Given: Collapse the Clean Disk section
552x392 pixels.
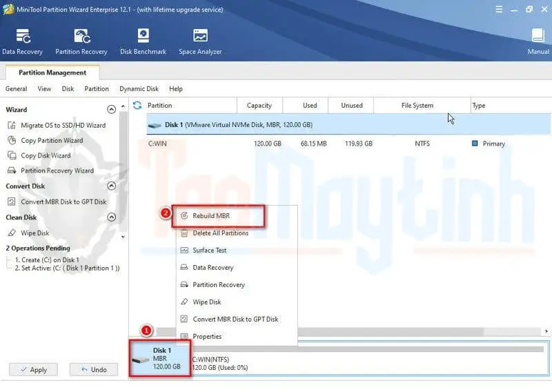Looking at the screenshot, I should pos(112,217).
